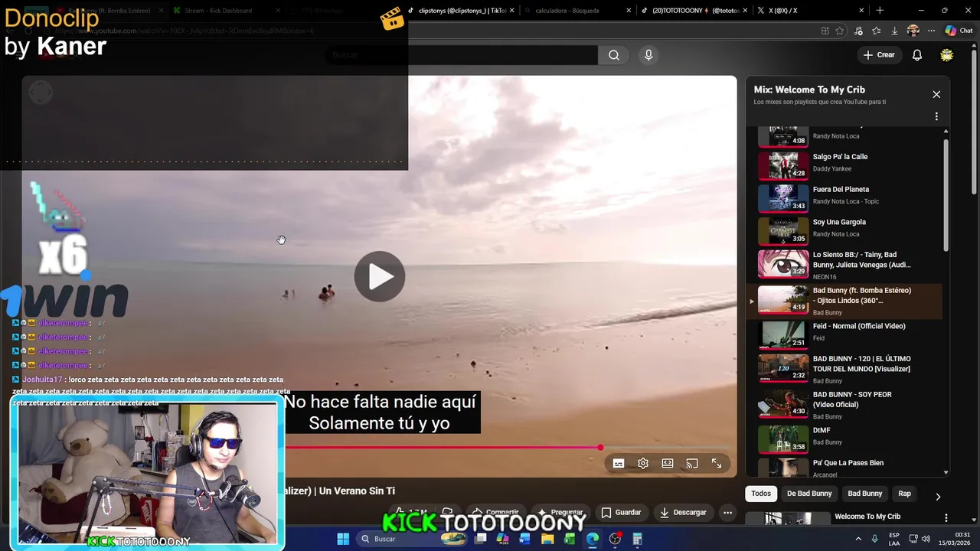The width and height of the screenshot is (980, 551).
Task: Click the YouTube search magnifier button
Action: [x=614, y=55]
